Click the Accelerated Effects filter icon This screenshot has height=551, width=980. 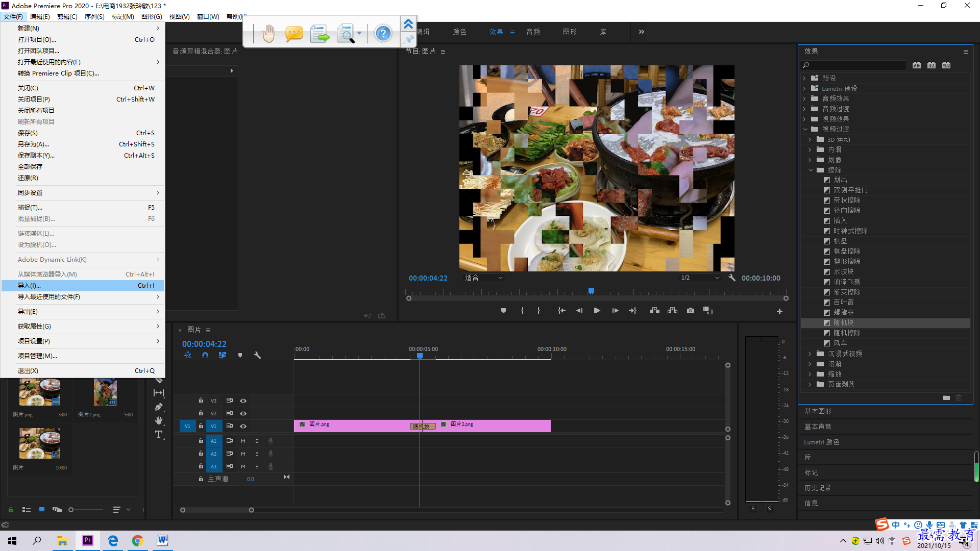click(917, 65)
